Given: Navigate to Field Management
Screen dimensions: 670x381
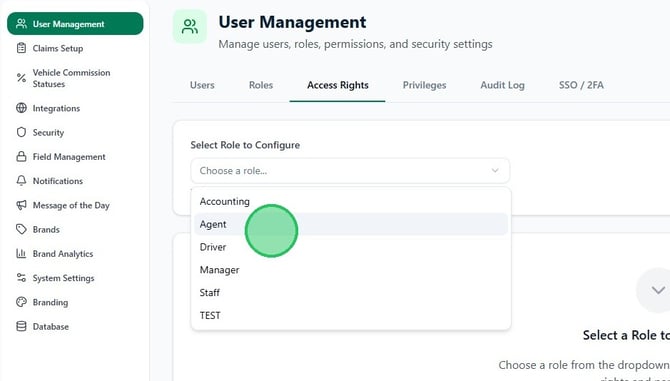Looking at the screenshot, I should coord(75,157).
